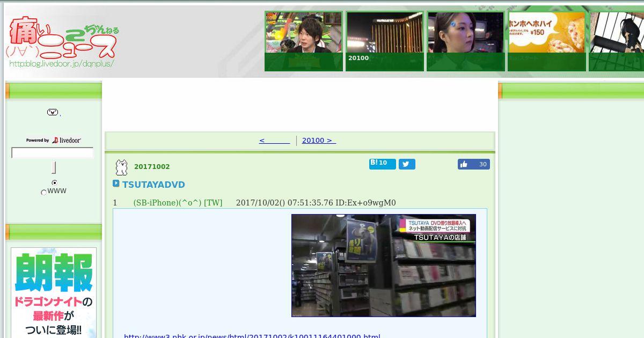Click the post ID text ID:Ex+o9wgM0
This screenshot has width=644, height=338.
click(365, 203)
